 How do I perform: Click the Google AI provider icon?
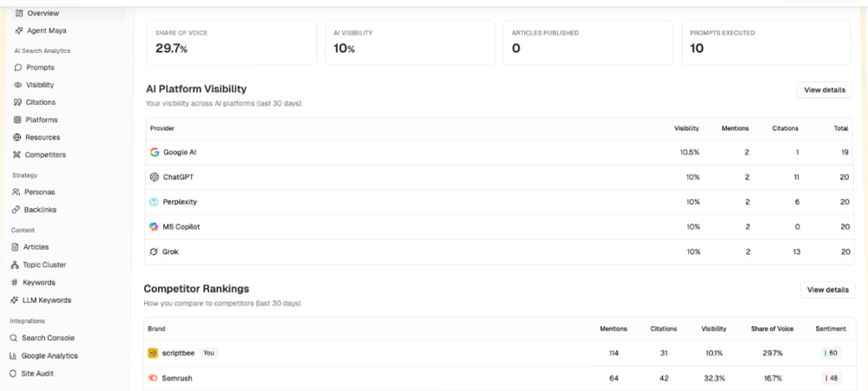click(x=155, y=152)
